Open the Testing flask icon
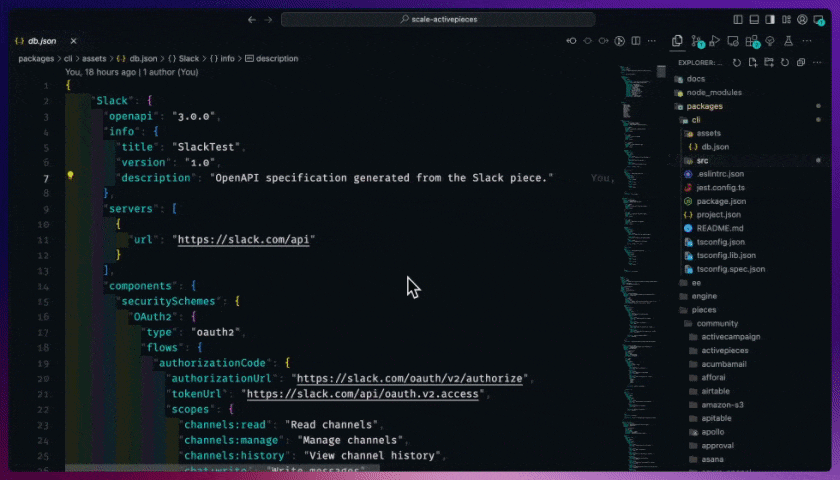 coord(789,41)
